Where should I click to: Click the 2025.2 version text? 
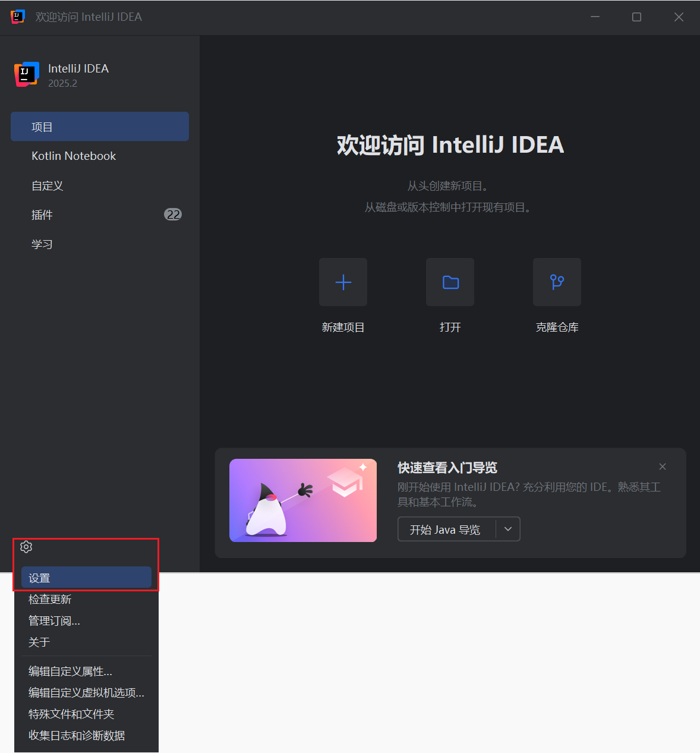pyautogui.click(x=63, y=83)
